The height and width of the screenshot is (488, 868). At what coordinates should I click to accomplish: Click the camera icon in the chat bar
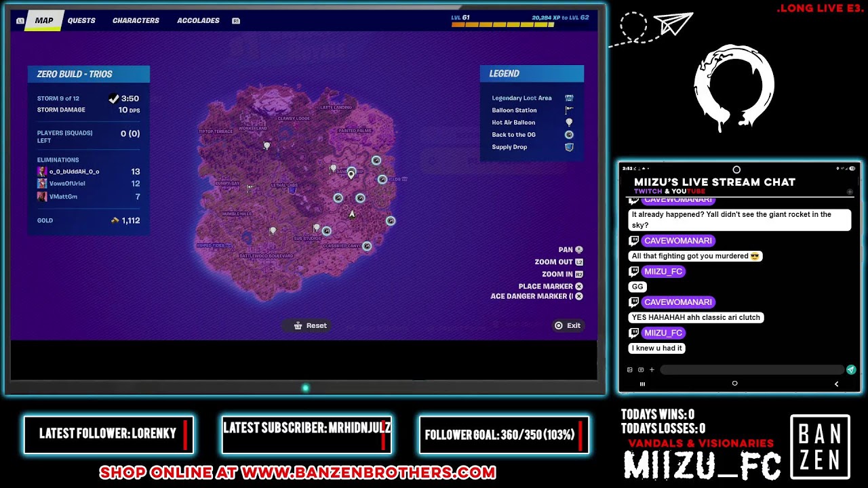pyautogui.click(x=641, y=370)
